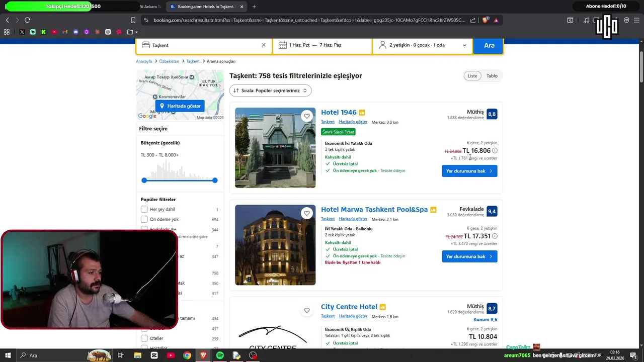Save City Centre Hotel to favorites heart

pyautogui.click(x=307, y=310)
